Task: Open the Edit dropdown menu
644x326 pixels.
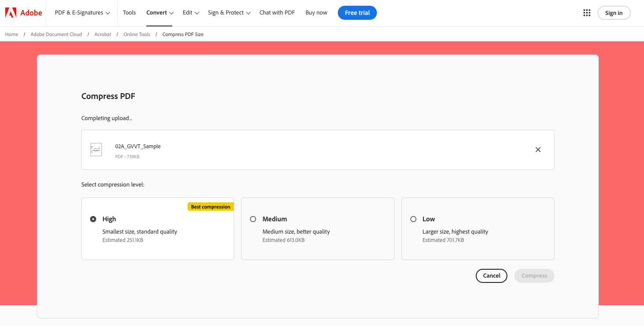Action: 191,13
